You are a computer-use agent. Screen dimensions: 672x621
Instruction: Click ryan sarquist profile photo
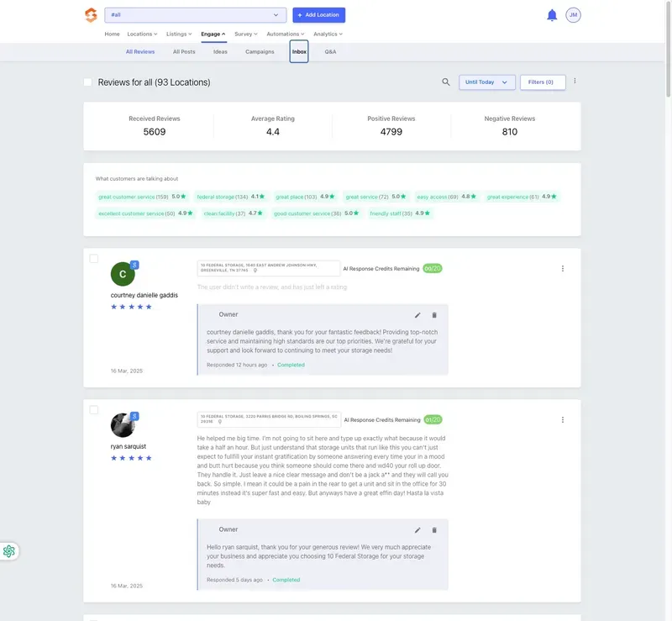(123, 425)
